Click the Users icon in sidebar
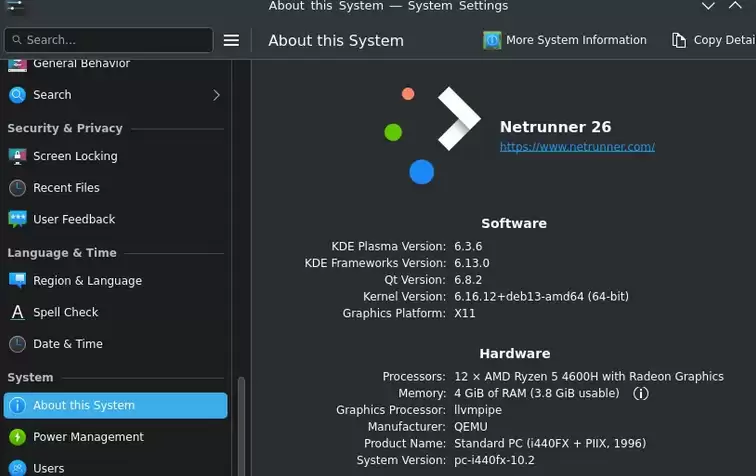Image resolution: width=756 pixels, height=476 pixels. 17,468
